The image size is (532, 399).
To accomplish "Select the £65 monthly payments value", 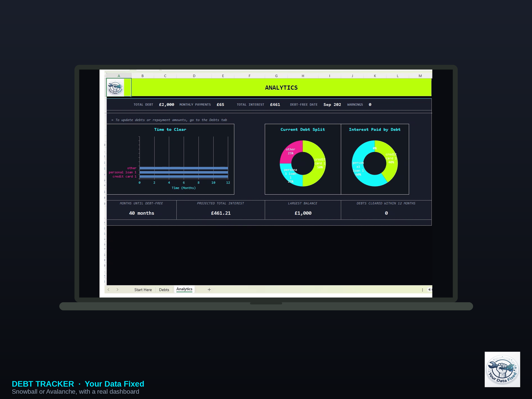I will coord(220,105).
